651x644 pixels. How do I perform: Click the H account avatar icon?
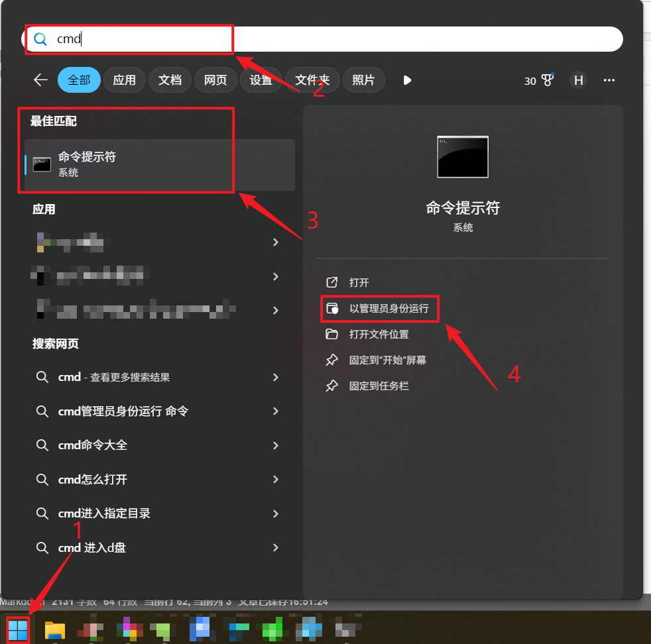coord(578,80)
